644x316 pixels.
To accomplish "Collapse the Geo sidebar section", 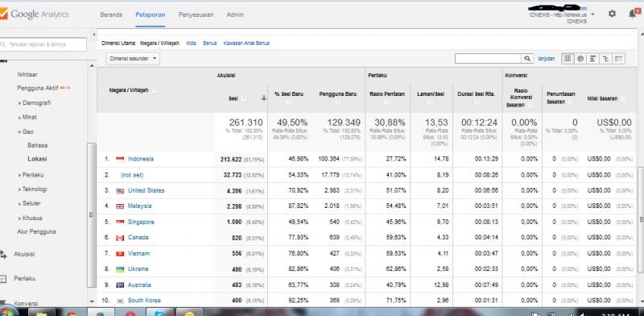I will [x=26, y=131].
